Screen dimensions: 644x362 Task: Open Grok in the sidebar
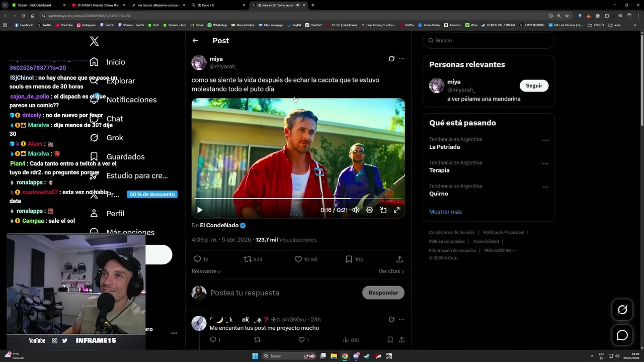click(x=107, y=138)
